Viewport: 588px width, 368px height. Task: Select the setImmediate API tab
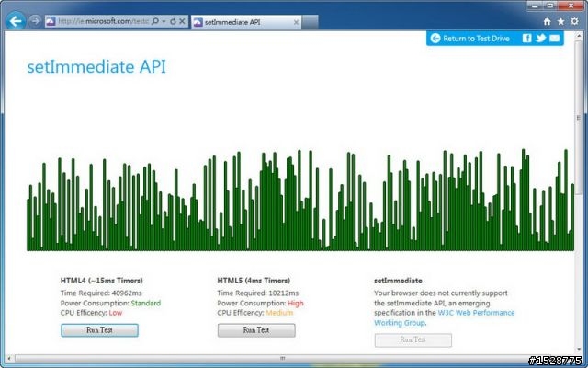point(245,22)
